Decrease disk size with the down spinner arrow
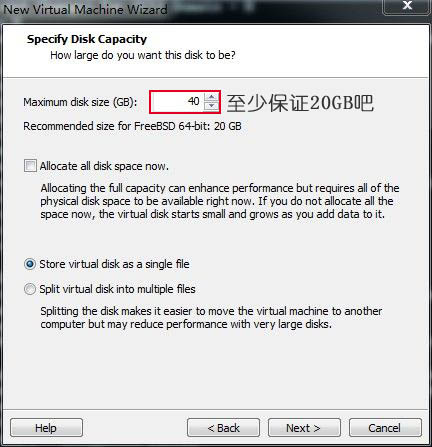432x447 pixels. tap(211, 106)
